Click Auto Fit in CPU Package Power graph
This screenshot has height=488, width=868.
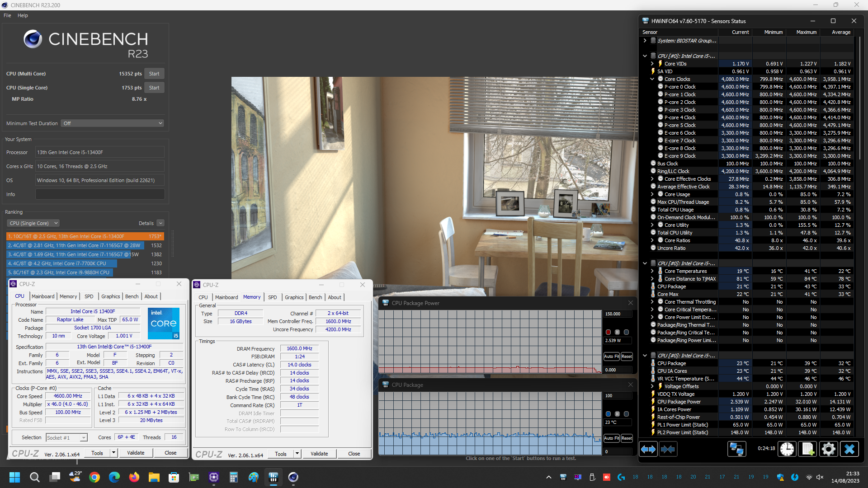coord(612,357)
